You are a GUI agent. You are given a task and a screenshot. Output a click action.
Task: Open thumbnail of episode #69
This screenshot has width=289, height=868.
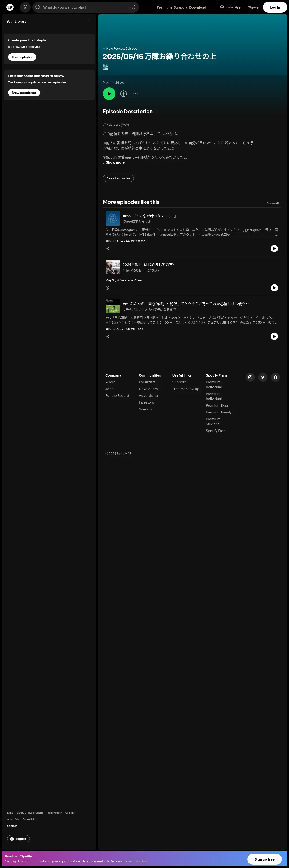click(x=113, y=306)
